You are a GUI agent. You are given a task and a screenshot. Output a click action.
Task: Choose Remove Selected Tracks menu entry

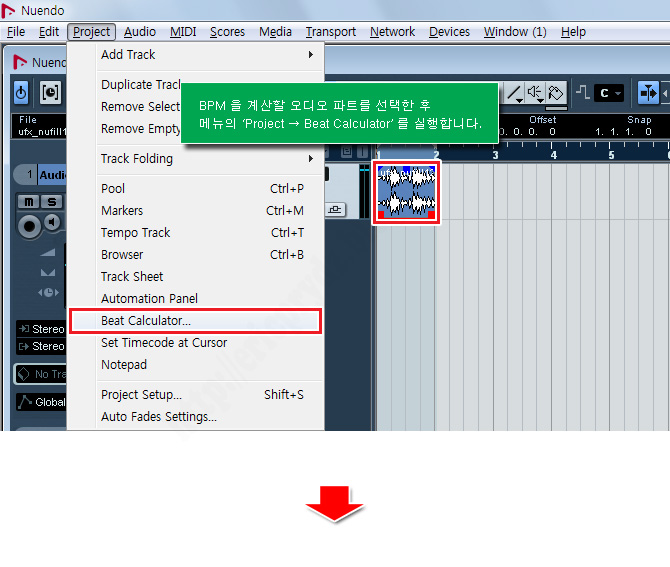[x=141, y=106]
